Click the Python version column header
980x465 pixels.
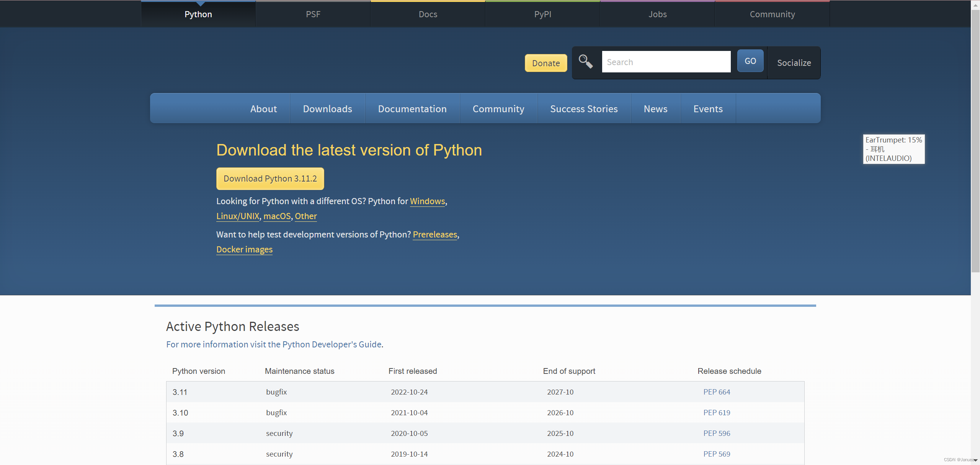tap(199, 371)
